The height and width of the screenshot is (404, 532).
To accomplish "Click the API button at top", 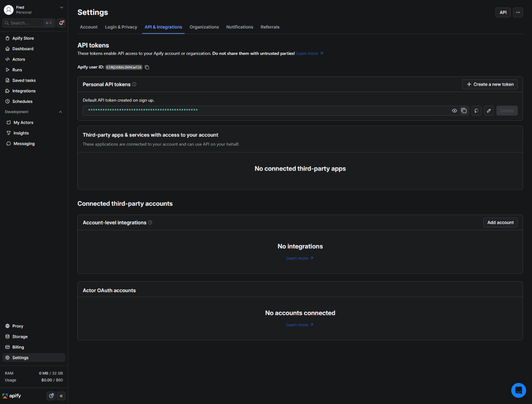I will pyautogui.click(x=503, y=12).
